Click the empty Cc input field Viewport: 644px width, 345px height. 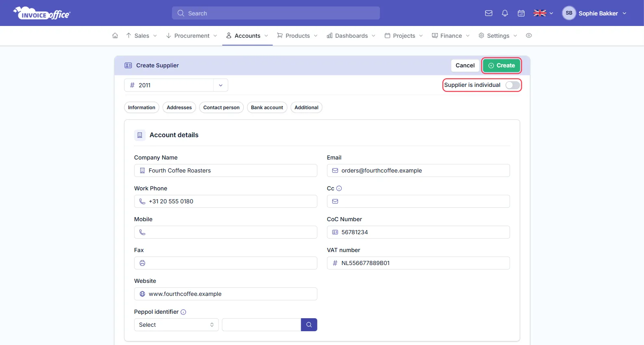click(418, 201)
